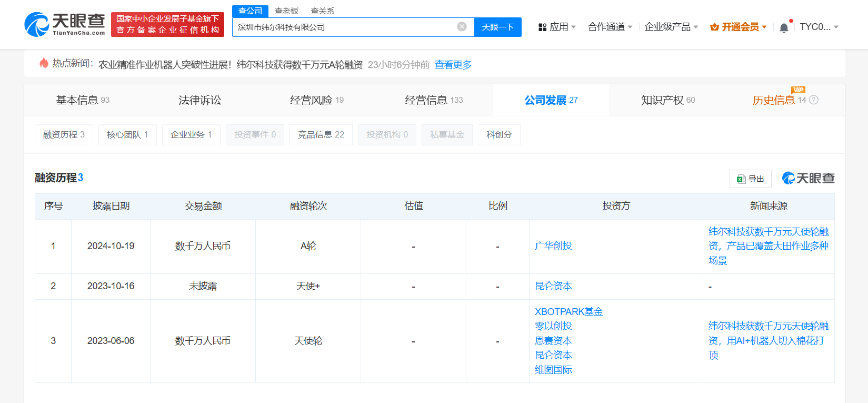Click the 查看更多 news link
Screen dimensions: 868x403
pos(453,65)
